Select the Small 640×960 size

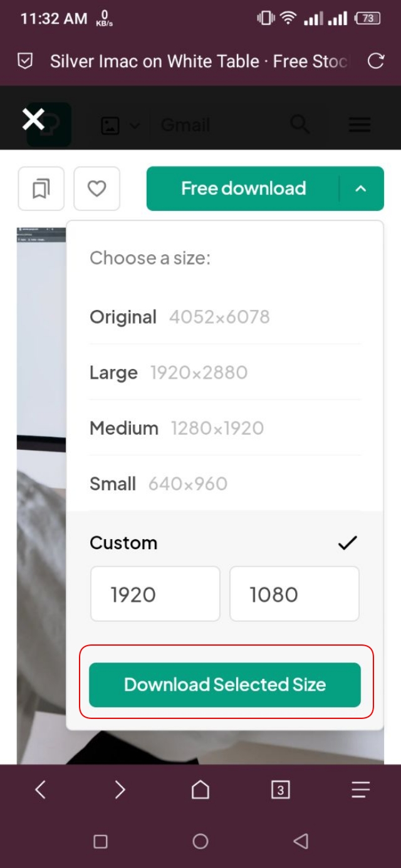coord(159,483)
